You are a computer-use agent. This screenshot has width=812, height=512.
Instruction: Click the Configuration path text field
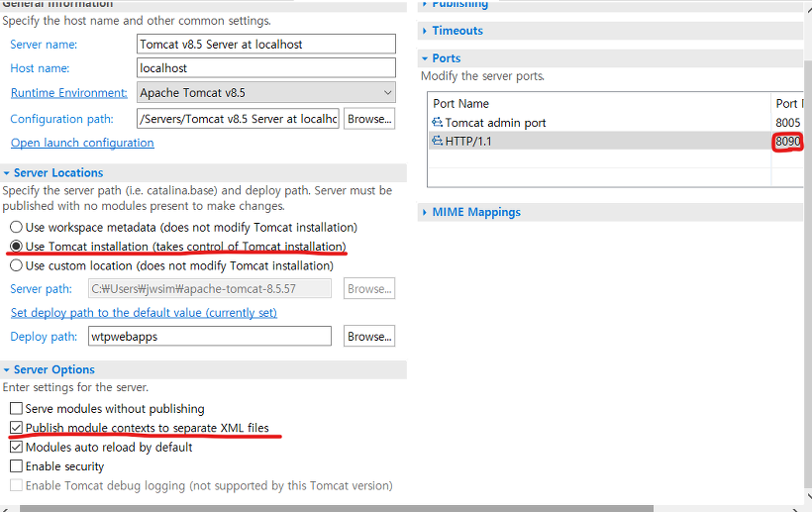pyautogui.click(x=239, y=119)
